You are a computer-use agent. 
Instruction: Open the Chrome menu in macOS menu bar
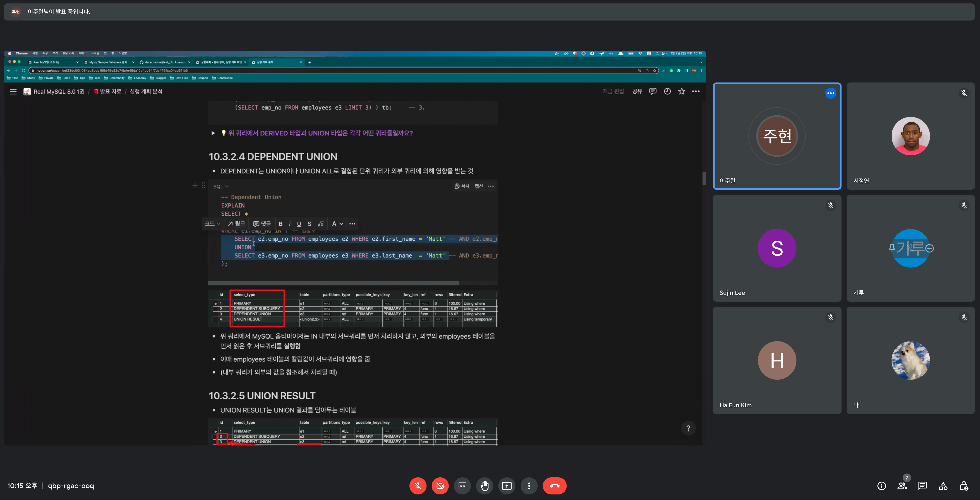tap(22, 53)
